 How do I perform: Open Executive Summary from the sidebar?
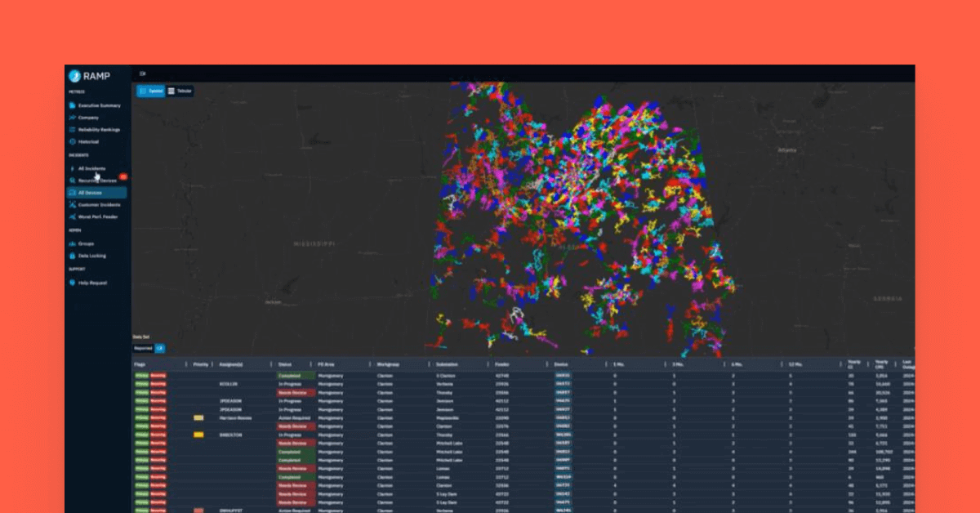pos(99,105)
